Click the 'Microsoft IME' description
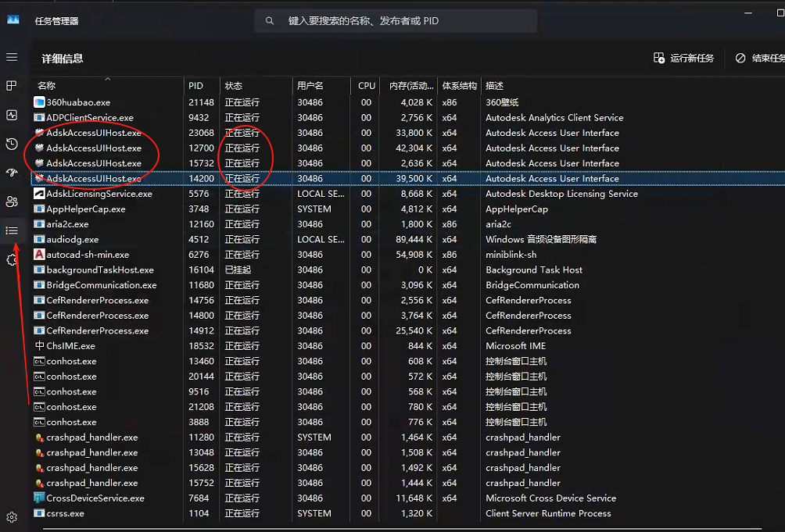This screenshot has height=532, width=785. point(516,346)
